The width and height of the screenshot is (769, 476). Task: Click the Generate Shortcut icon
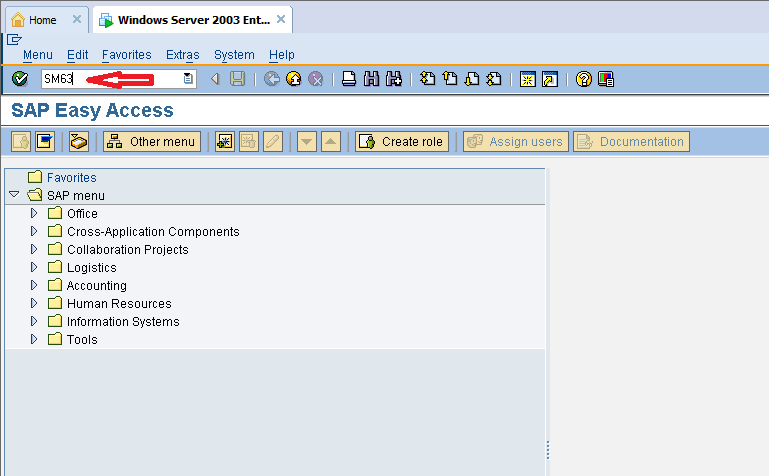click(550, 79)
